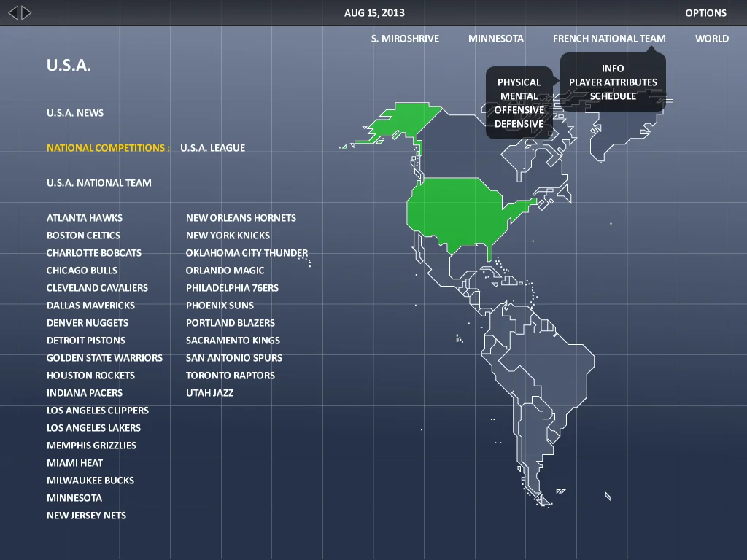The height and width of the screenshot is (560, 747).
Task: Select the WORLD tab
Action: (711, 38)
